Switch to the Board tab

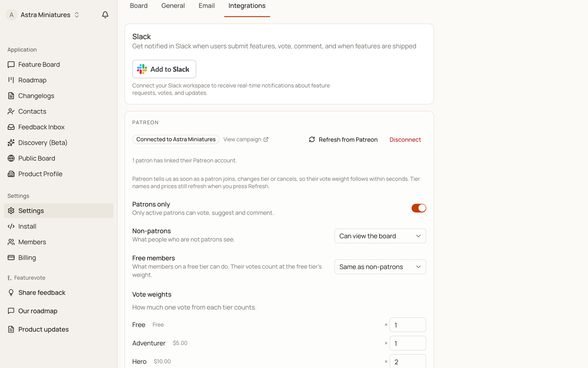pyautogui.click(x=139, y=6)
